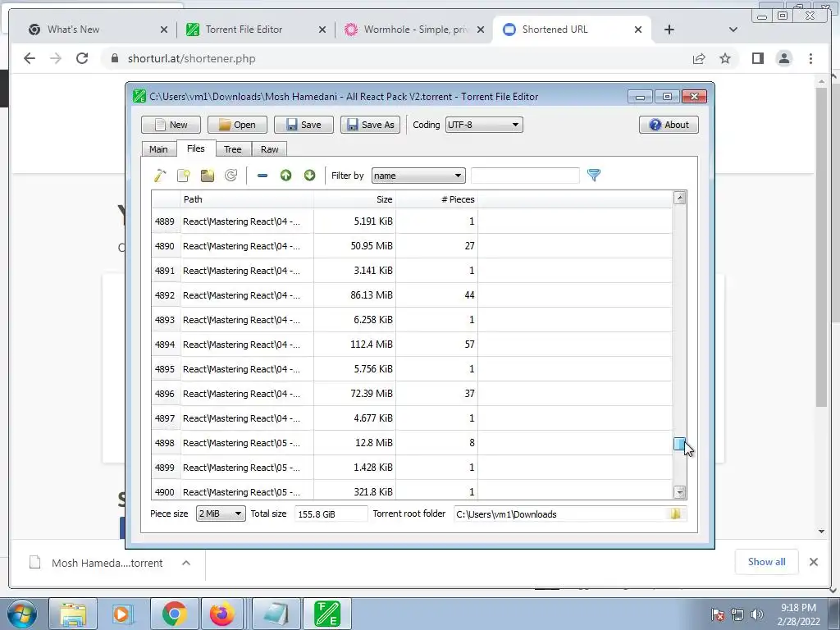Screen dimensions: 840x630
Task: Click the blue minus remove icon
Action: (x=262, y=176)
